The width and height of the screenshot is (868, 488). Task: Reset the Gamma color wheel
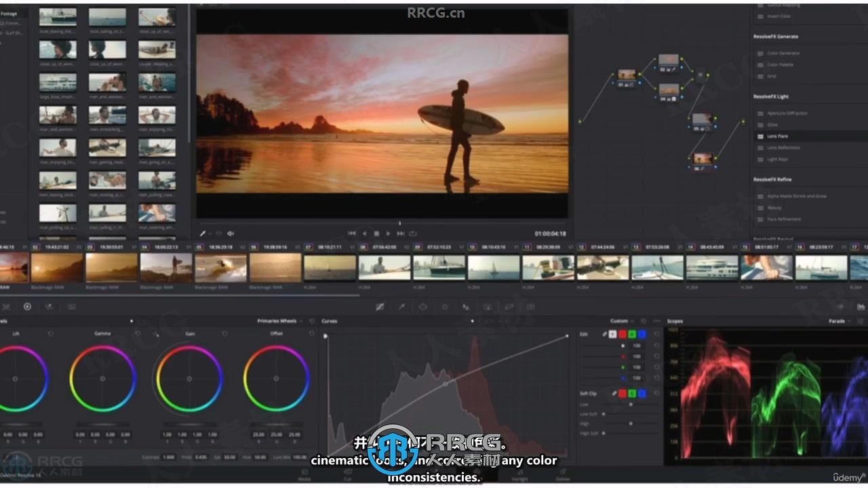coord(138,333)
